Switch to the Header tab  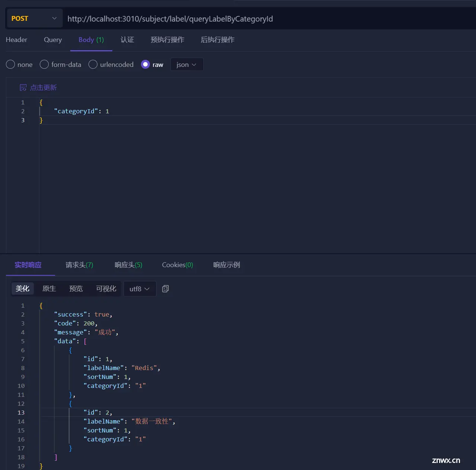click(16, 40)
